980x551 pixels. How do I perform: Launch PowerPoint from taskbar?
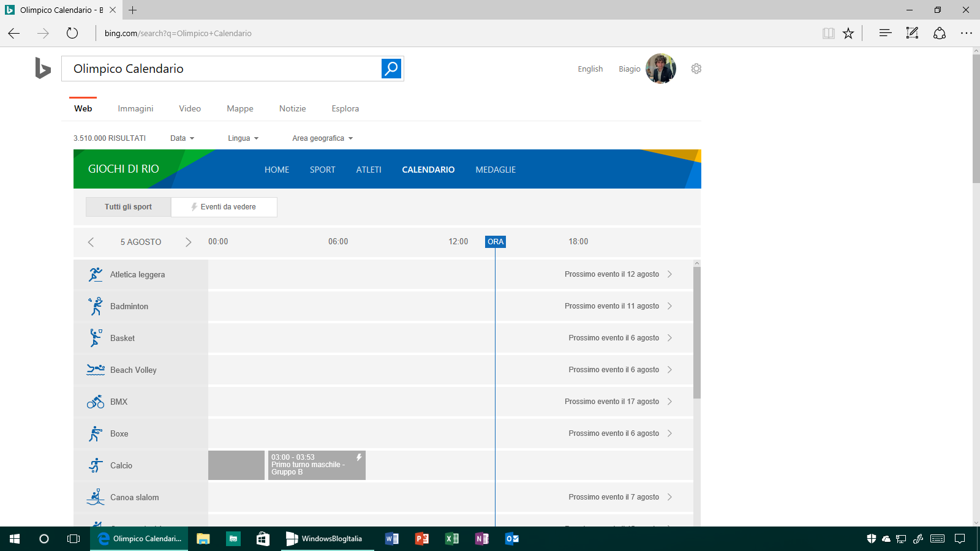tap(422, 539)
